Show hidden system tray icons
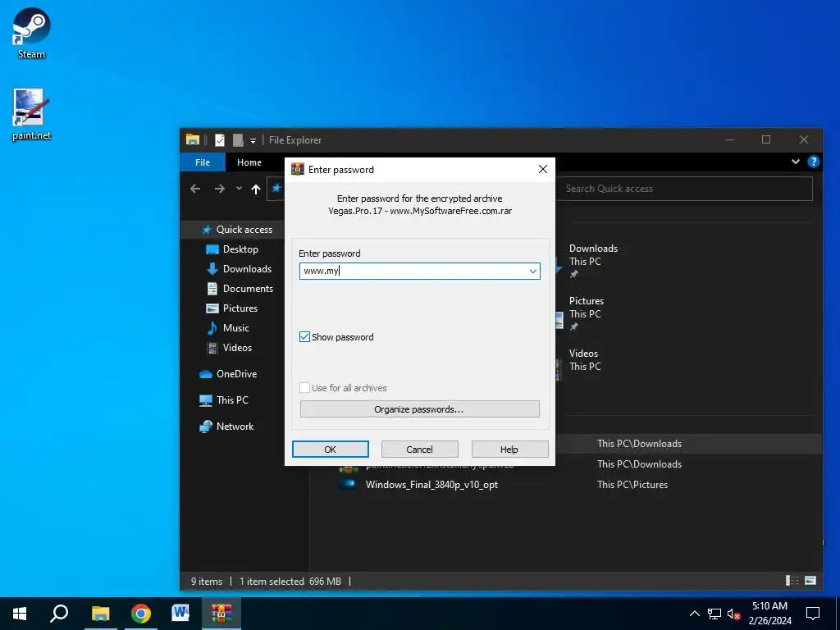This screenshot has height=630, width=840. coord(694,614)
